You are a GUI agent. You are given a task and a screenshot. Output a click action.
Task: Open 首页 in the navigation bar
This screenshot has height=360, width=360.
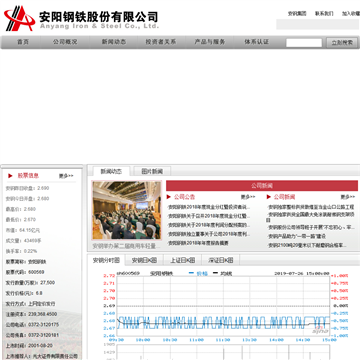coord(23,42)
